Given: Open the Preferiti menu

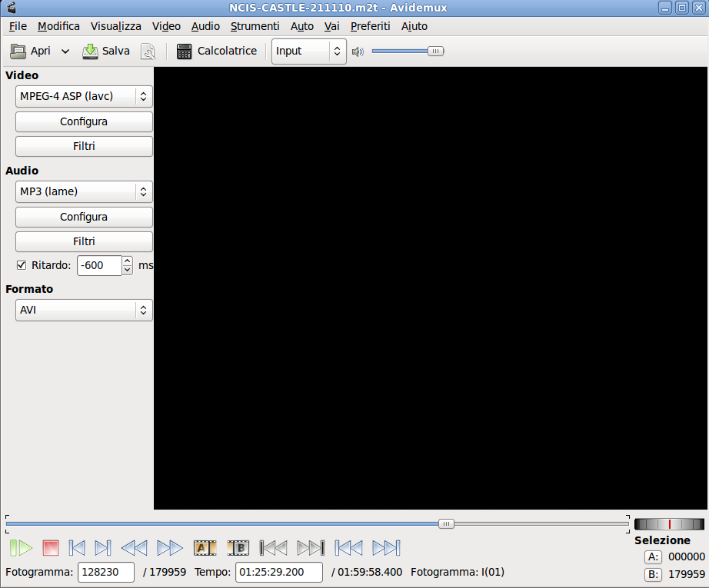Looking at the screenshot, I should click(371, 26).
